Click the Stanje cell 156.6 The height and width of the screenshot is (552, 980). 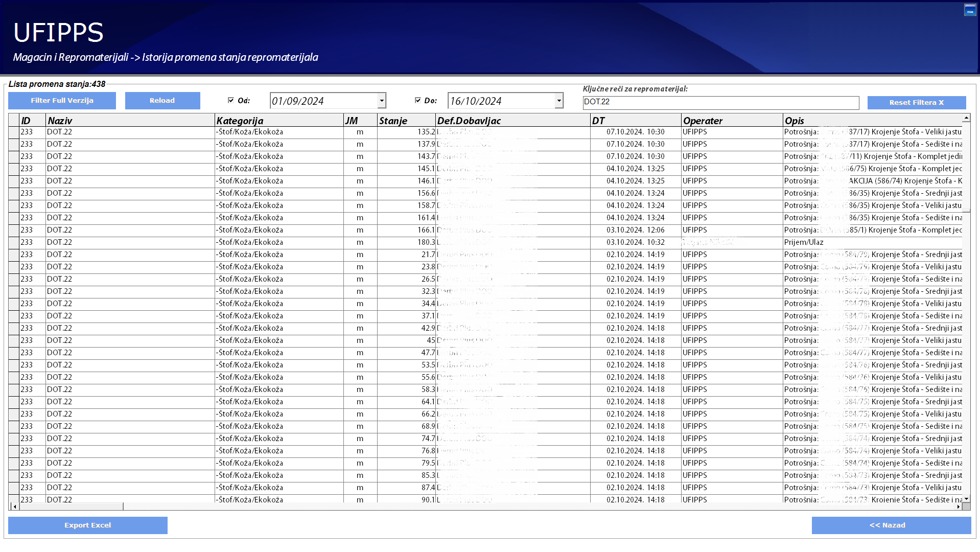[x=407, y=193]
